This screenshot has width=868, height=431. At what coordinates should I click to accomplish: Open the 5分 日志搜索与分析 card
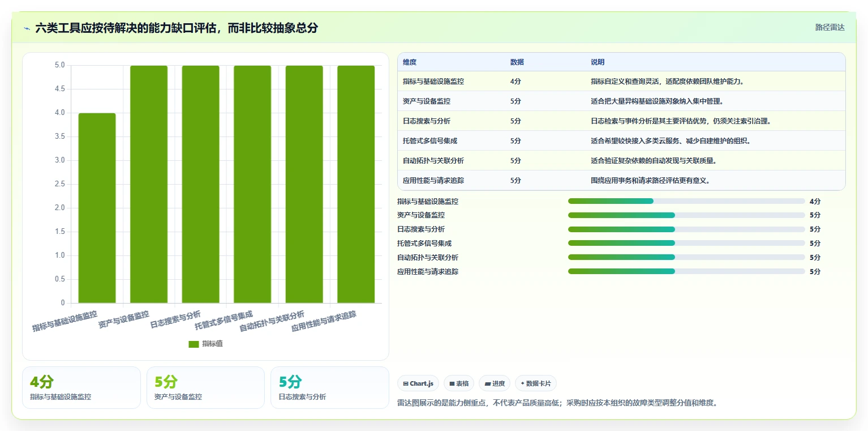click(330, 387)
